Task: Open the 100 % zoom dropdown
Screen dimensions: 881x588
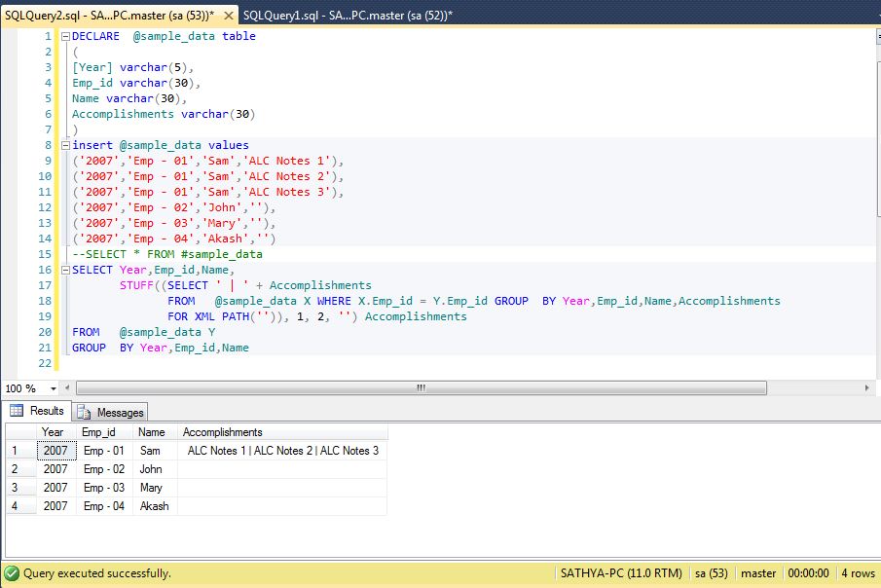Action: pos(54,388)
